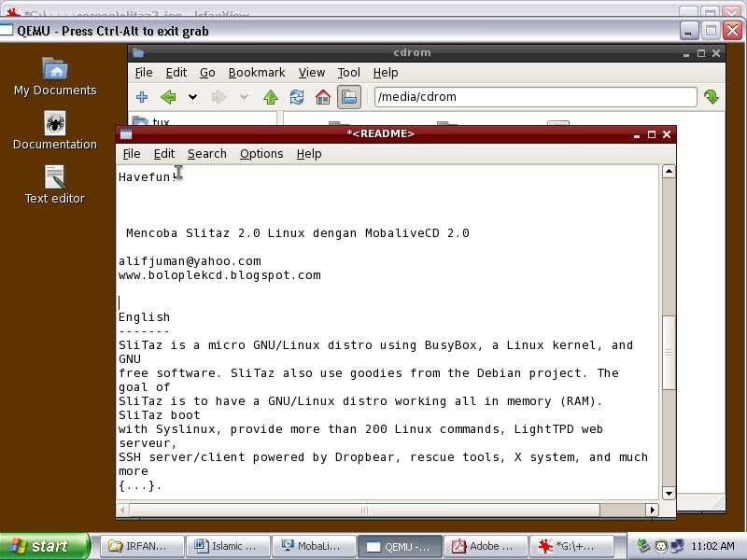Click the greyed forward arrow in cdrom toolbar

(219, 97)
